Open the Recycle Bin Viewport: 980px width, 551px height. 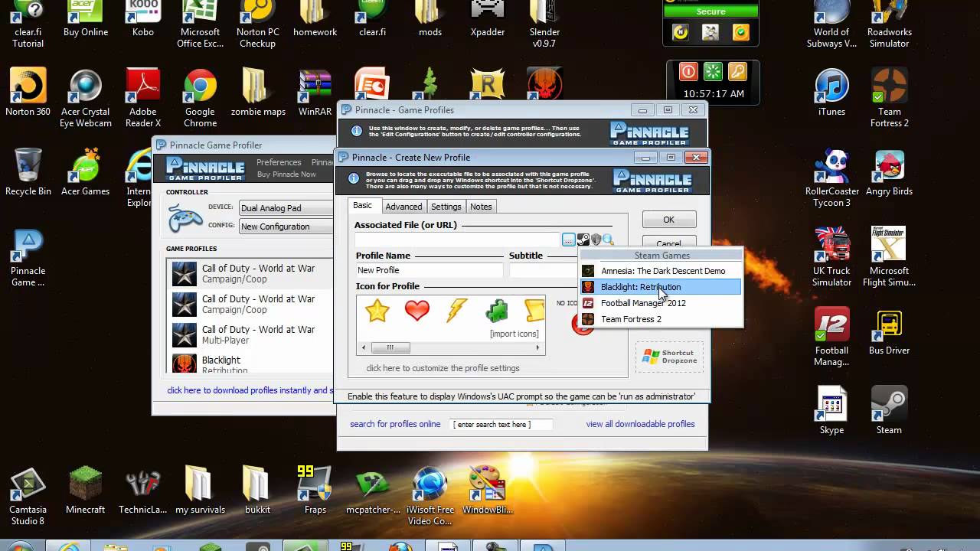pyautogui.click(x=28, y=172)
